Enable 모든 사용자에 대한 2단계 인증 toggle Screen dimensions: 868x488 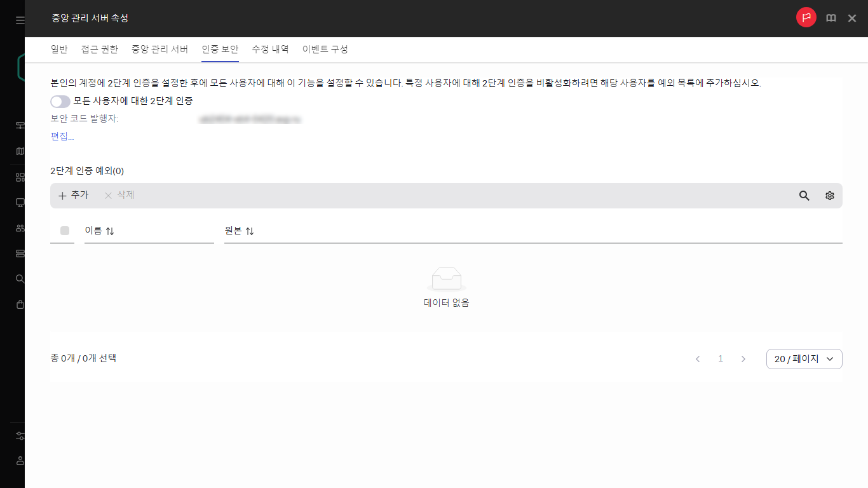point(60,101)
